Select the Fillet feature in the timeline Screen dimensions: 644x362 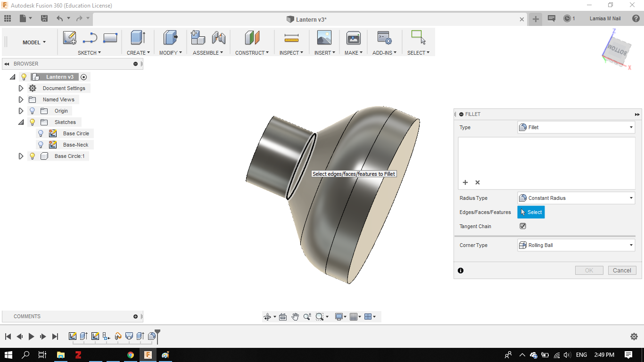pos(152,336)
